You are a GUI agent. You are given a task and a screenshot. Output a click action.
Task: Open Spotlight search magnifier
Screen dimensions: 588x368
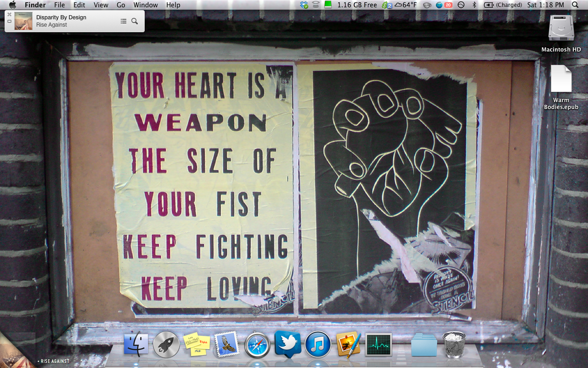575,5
